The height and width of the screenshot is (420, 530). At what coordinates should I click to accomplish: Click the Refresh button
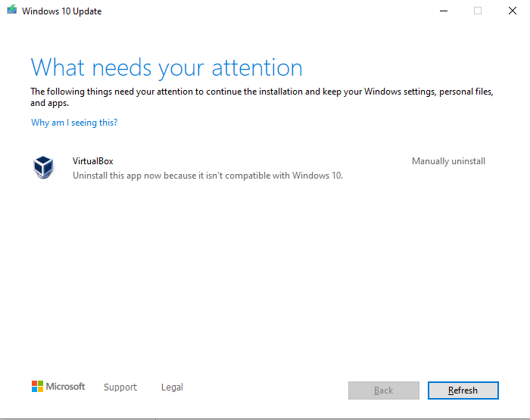click(463, 390)
